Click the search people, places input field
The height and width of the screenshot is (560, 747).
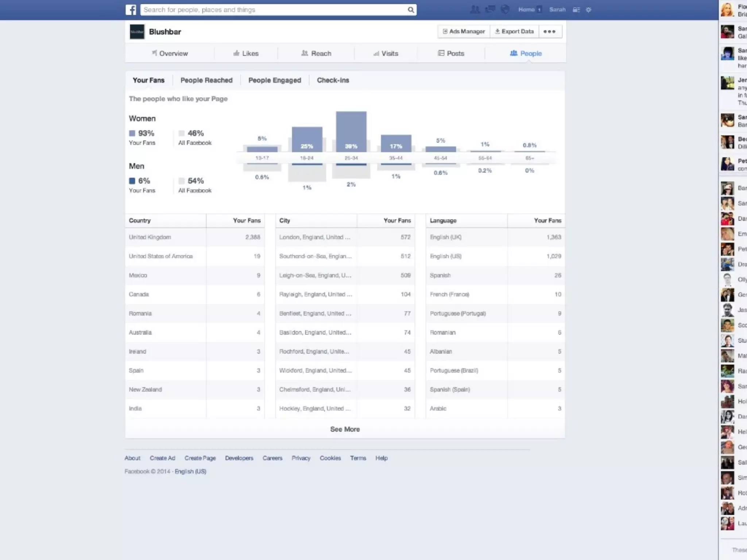click(x=274, y=10)
